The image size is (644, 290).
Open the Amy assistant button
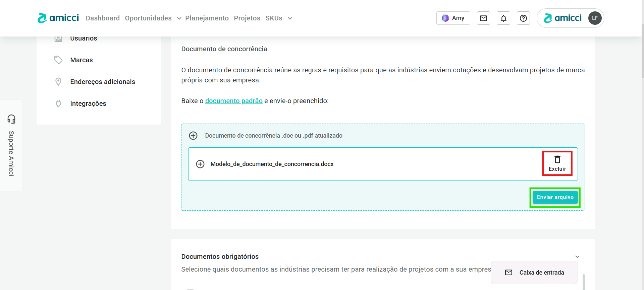point(453,18)
